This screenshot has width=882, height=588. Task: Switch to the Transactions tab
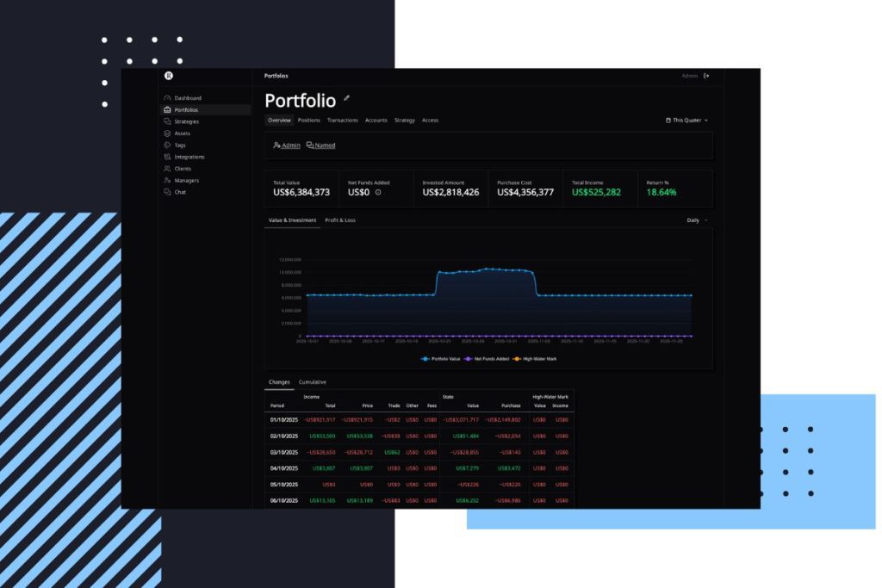[x=342, y=121]
